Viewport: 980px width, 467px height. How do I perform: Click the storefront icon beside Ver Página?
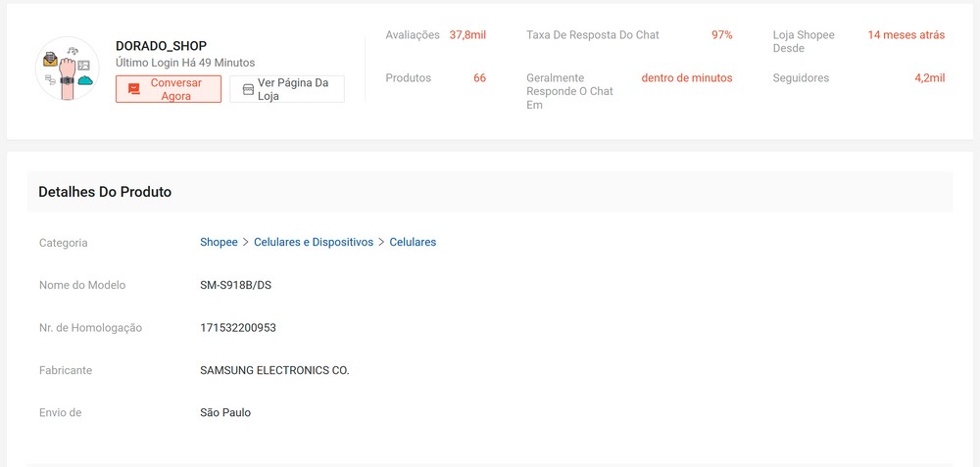click(248, 89)
